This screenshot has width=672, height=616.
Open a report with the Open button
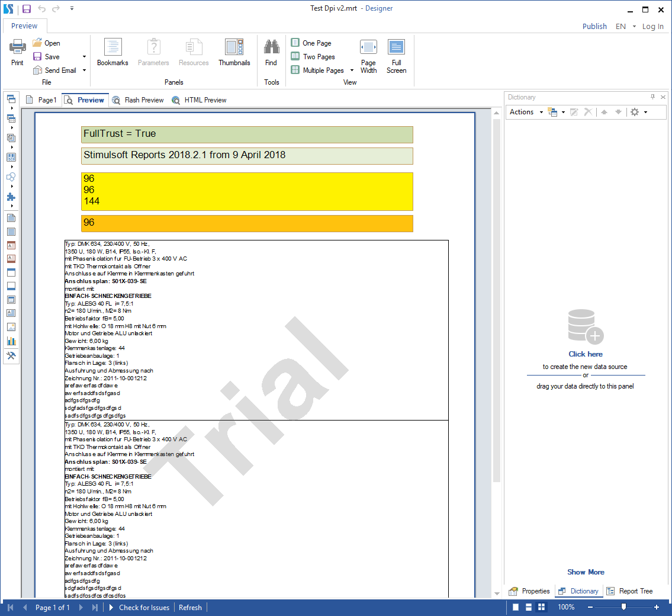pyautogui.click(x=47, y=43)
